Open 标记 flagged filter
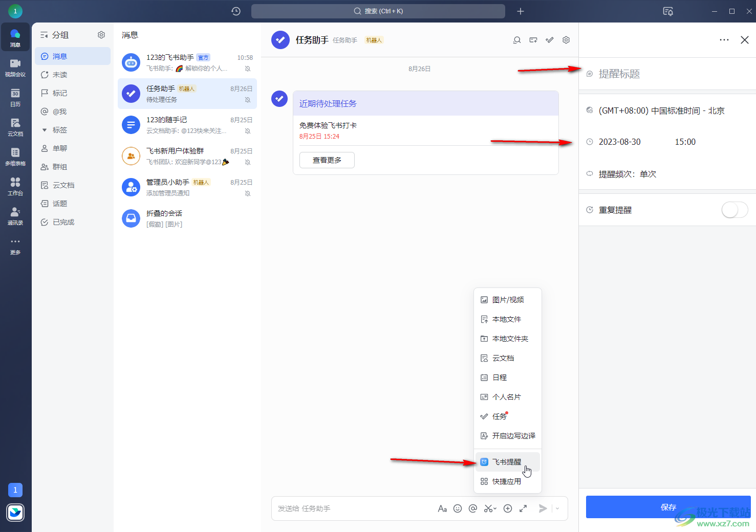This screenshot has height=532, width=756. click(73, 93)
